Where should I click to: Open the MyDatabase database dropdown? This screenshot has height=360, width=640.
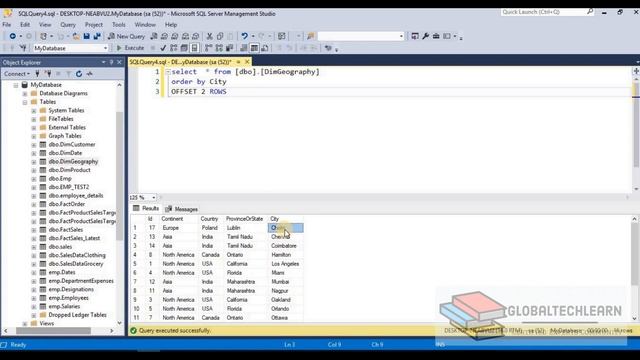pyautogui.click(x=105, y=48)
